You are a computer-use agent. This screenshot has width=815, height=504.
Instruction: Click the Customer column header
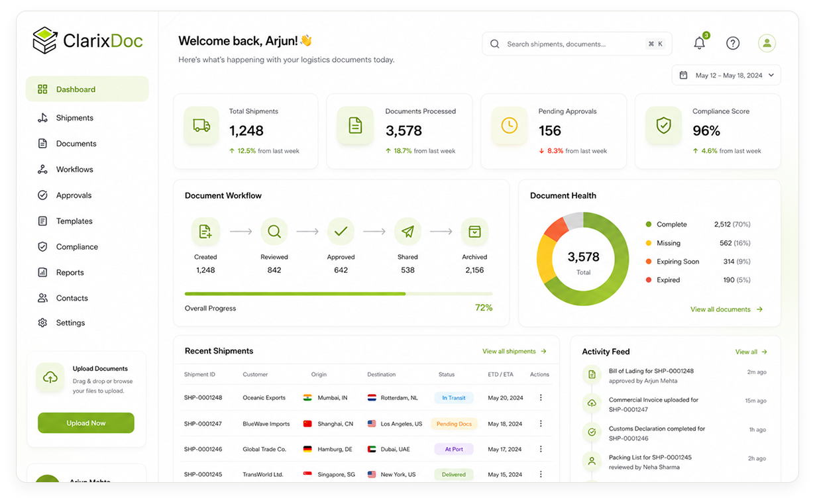(x=255, y=374)
